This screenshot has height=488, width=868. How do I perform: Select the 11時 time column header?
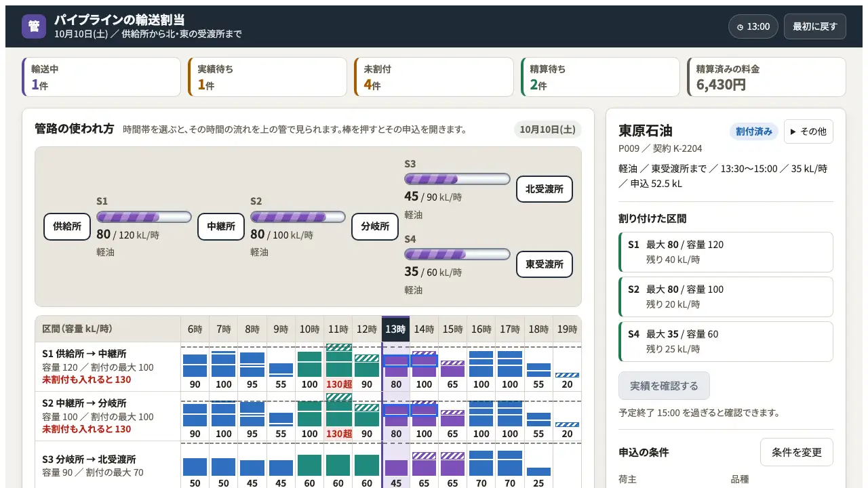[x=338, y=329]
